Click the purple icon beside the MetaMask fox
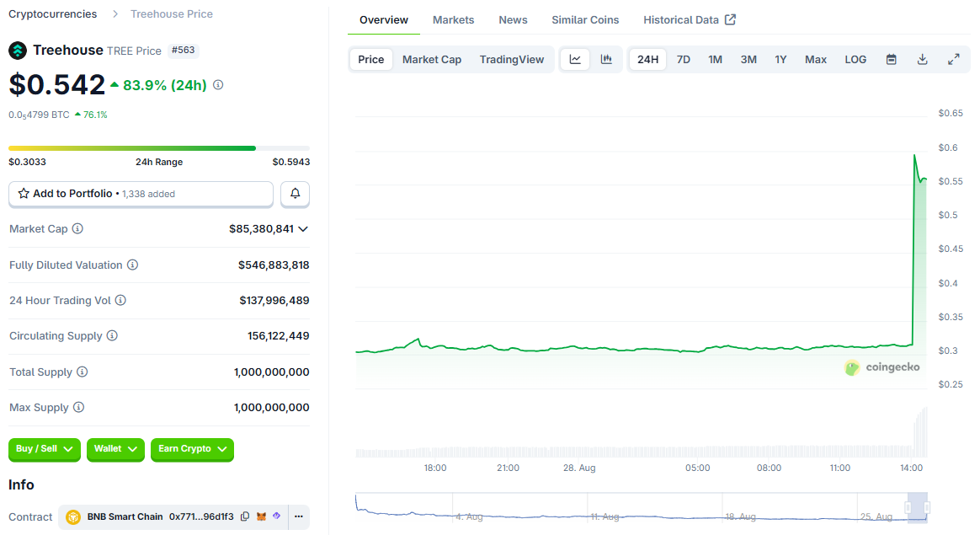The height and width of the screenshot is (535, 980). point(277,516)
